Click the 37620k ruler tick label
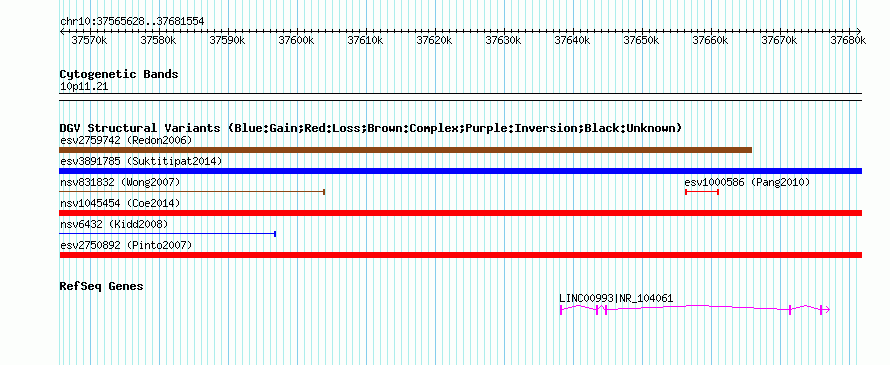890x365 pixels. (x=434, y=40)
